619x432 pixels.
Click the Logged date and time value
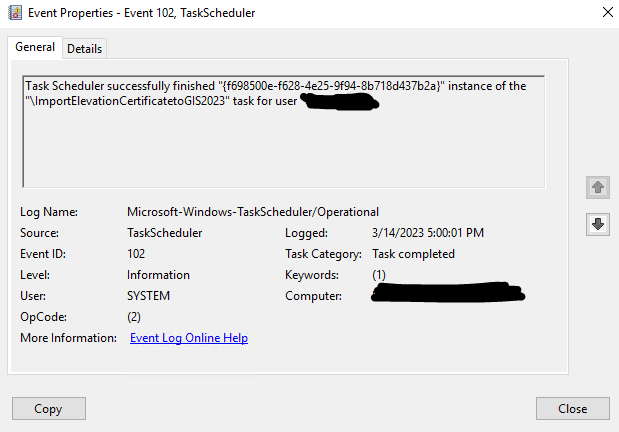click(428, 233)
